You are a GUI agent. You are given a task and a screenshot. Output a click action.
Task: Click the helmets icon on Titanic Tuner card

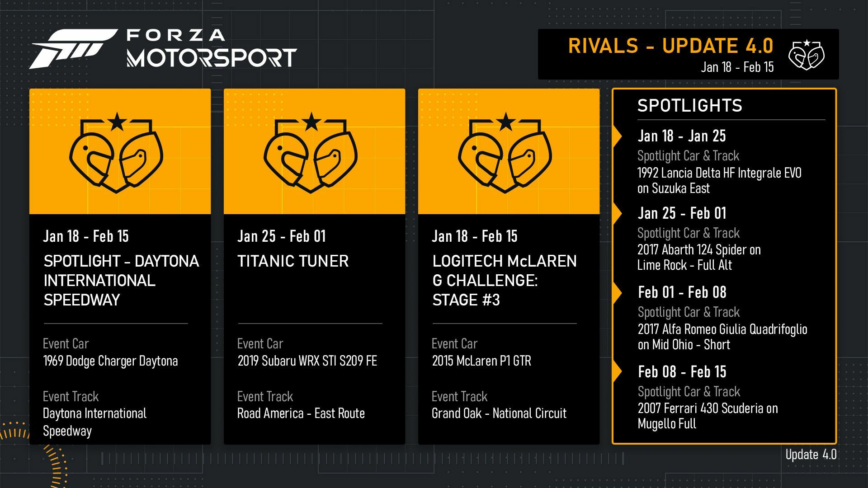coord(311,154)
